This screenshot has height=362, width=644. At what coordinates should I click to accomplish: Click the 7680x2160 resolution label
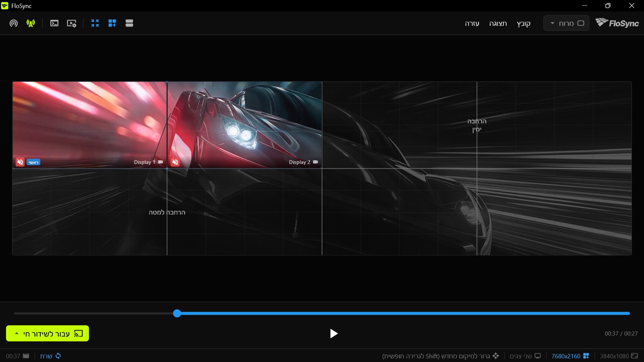(x=566, y=356)
